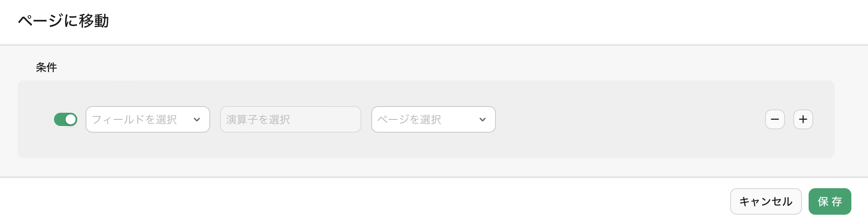The width and height of the screenshot is (868, 223).
Task: Click the chevron arrow in ページを選択
Action: pyautogui.click(x=483, y=120)
